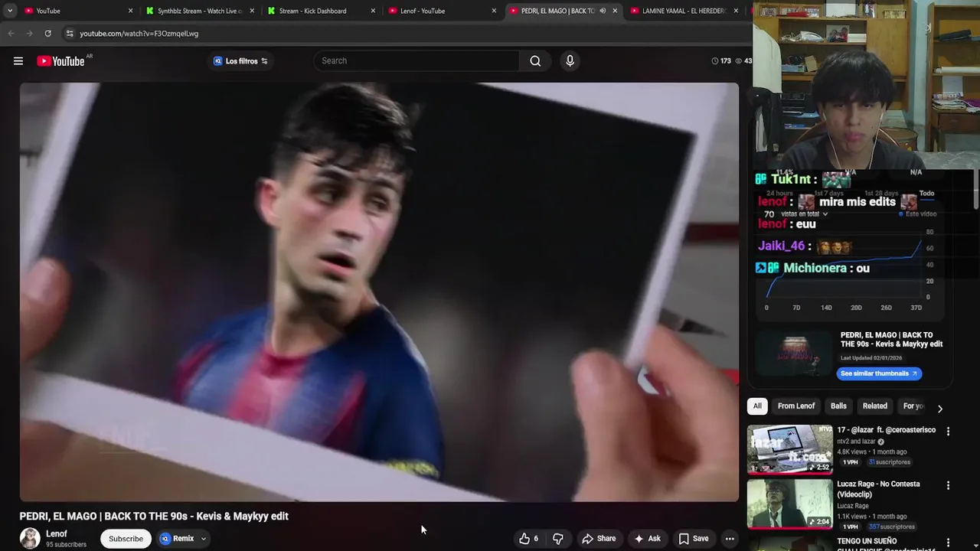Click the main video player
The image size is (980, 551).
[379, 292]
